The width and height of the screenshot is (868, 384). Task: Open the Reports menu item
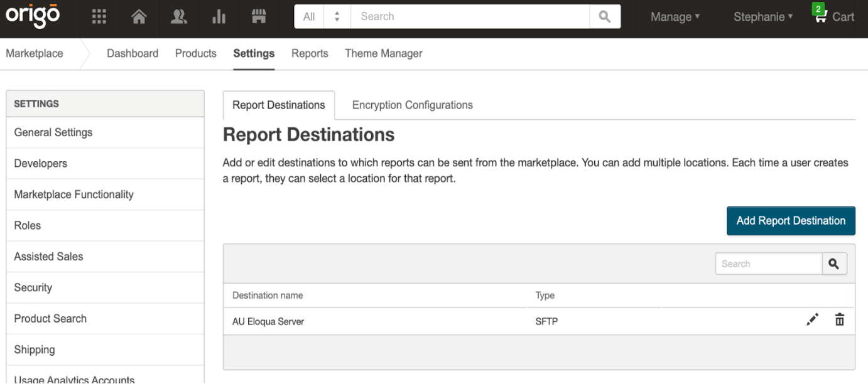(310, 53)
